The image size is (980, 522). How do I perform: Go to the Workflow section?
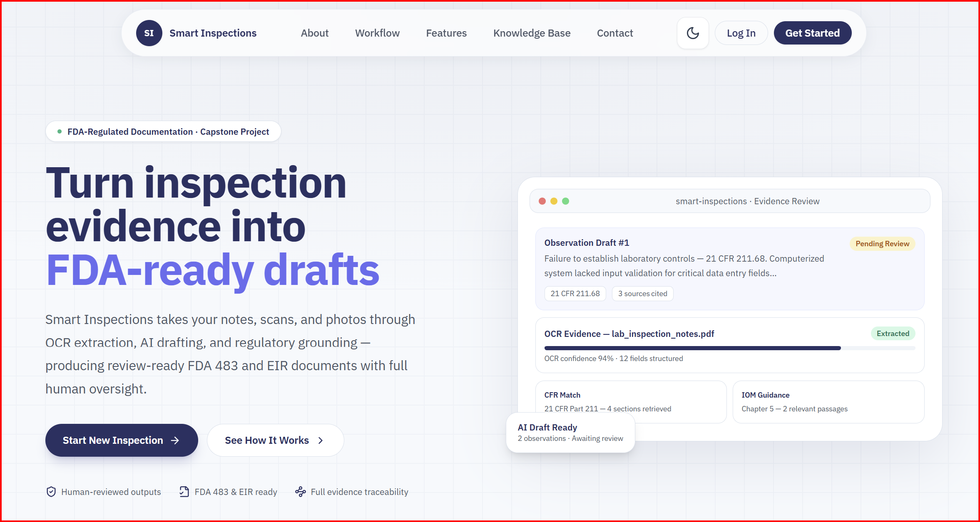(377, 33)
